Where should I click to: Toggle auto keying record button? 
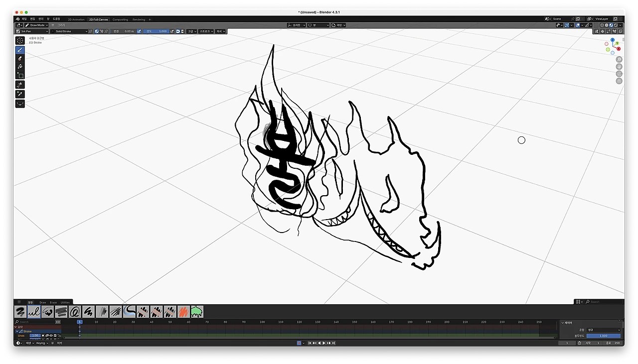(x=299, y=343)
